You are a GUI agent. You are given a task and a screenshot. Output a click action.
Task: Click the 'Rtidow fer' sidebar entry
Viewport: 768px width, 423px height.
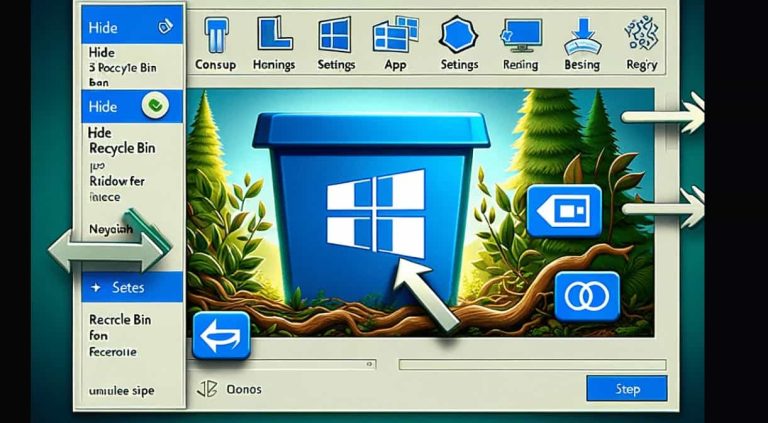click(x=117, y=181)
